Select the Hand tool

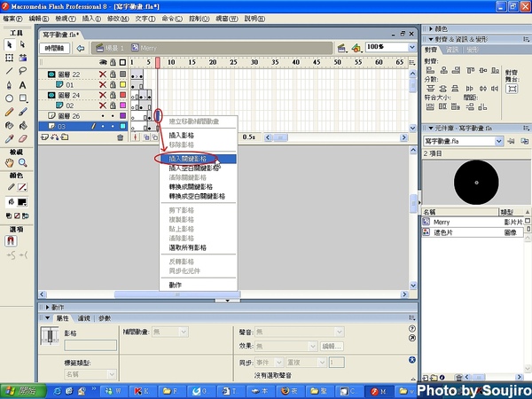click(10, 162)
